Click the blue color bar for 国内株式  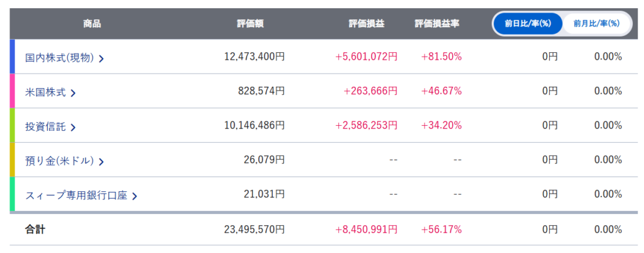12,57
